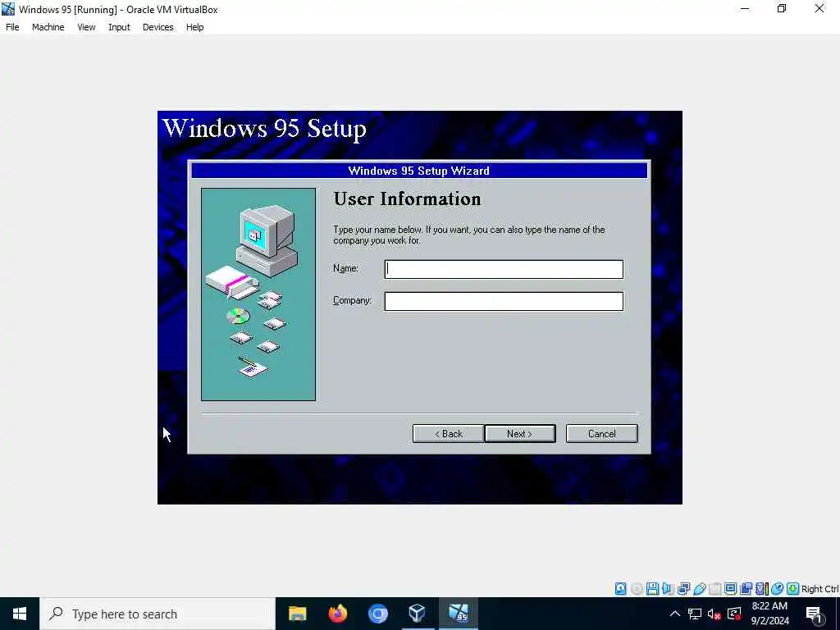Image resolution: width=840 pixels, height=630 pixels.
Task: Open the notification center icon
Action: click(x=814, y=614)
